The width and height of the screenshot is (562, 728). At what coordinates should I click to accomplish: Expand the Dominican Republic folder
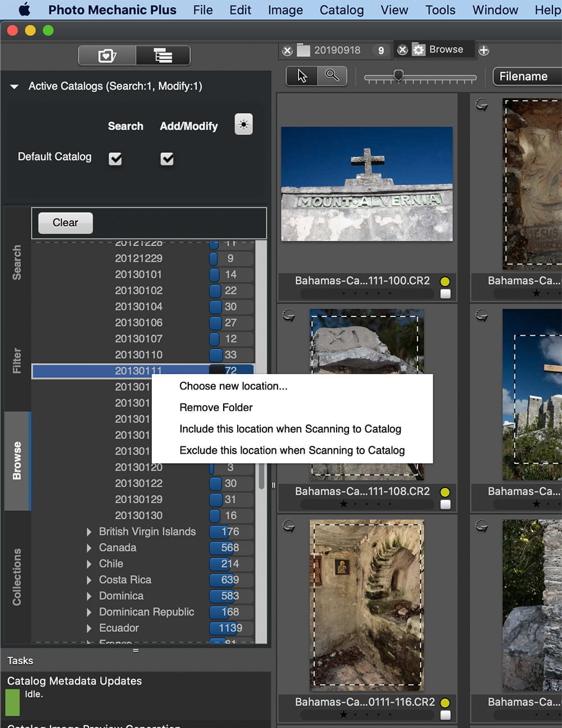coord(89,612)
